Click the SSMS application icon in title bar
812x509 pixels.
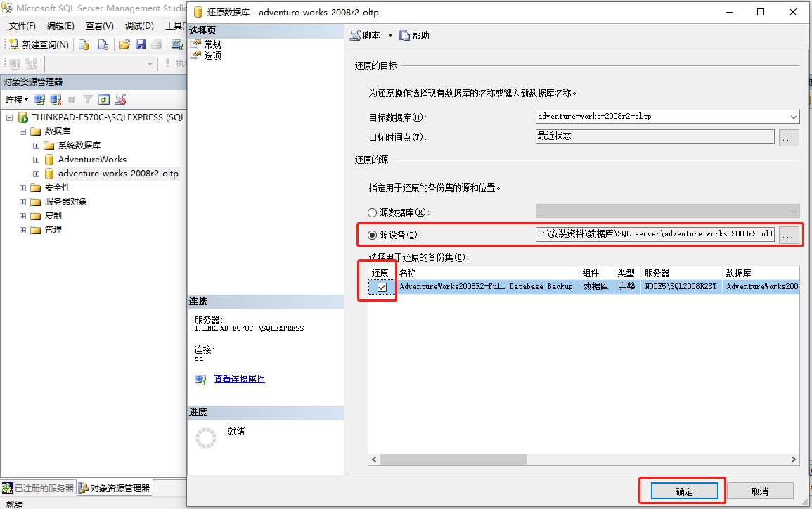[7, 8]
